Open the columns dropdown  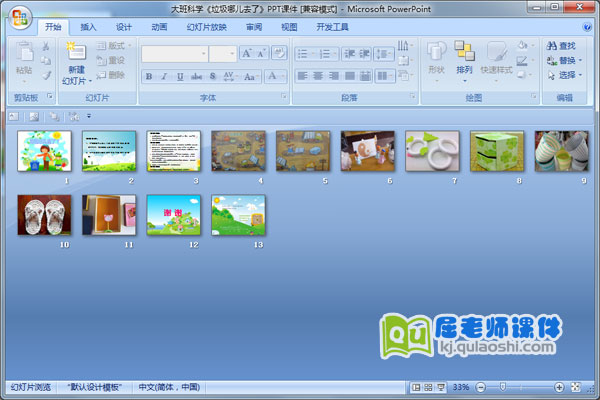click(x=385, y=76)
